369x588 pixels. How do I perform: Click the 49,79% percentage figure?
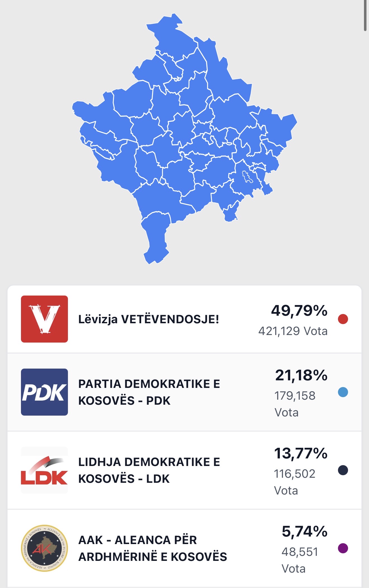point(299,311)
